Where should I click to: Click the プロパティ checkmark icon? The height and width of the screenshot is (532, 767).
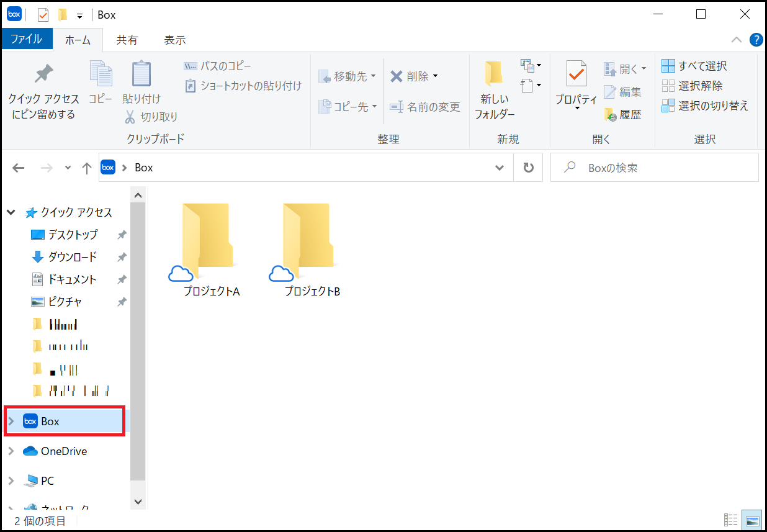pos(576,74)
